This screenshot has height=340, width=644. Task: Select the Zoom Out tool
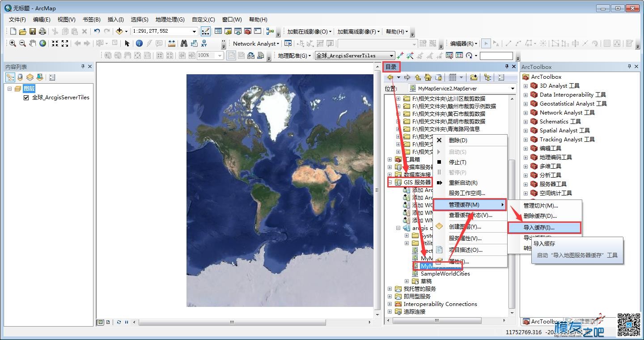[x=22, y=43]
